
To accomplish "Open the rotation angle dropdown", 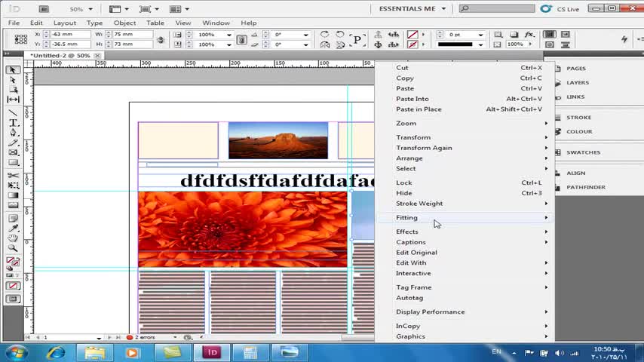I will coord(305,35).
